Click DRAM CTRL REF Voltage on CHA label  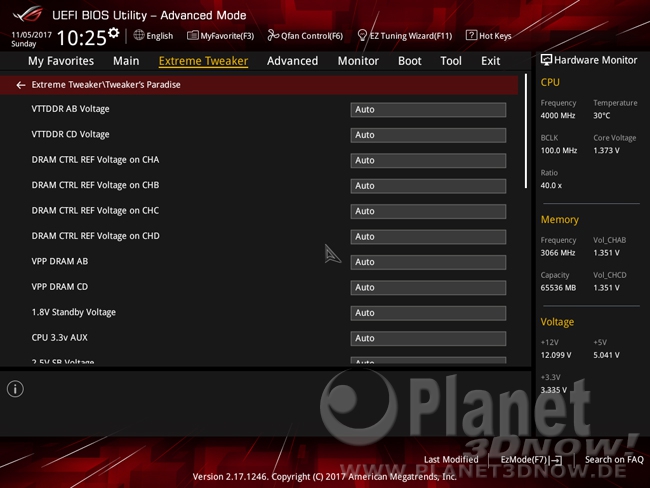pyautogui.click(x=95, y=160)
